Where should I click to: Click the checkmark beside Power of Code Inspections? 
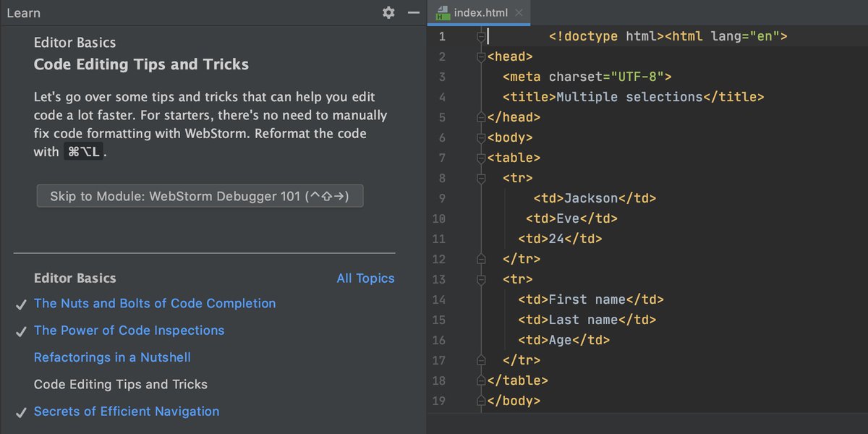[x=21, y=331]
